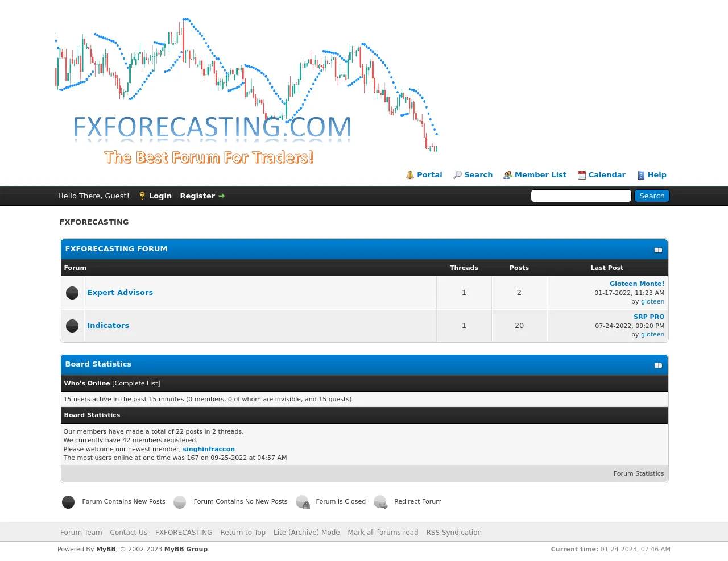Click the Login link
728x561 pixels.
160,196
